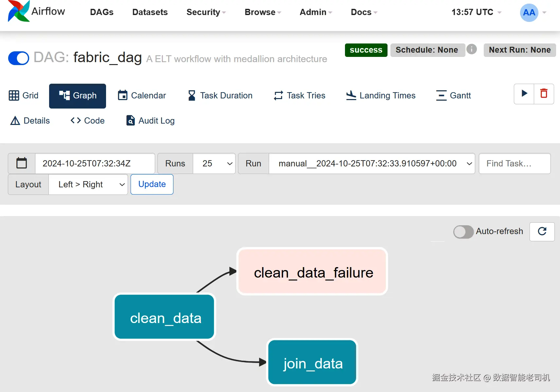This screenshot has height=392, width=560.
Task: Expand the Layout direction dropdown
Action: click(88, 185)
